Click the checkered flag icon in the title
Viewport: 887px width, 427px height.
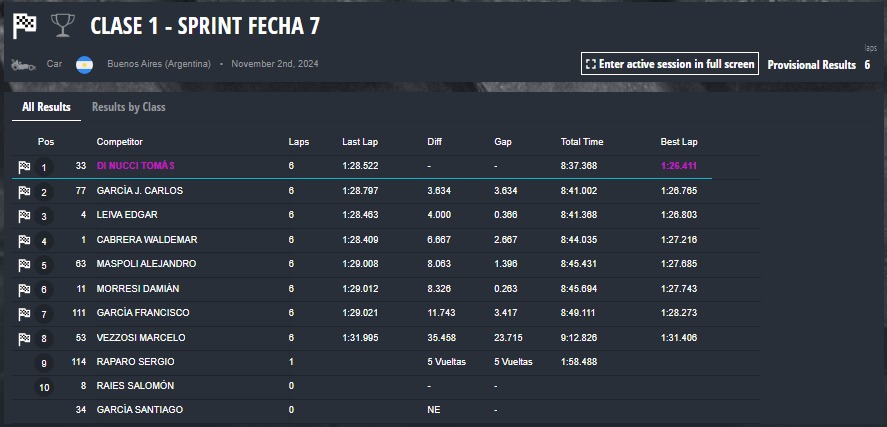pos(24,26)
